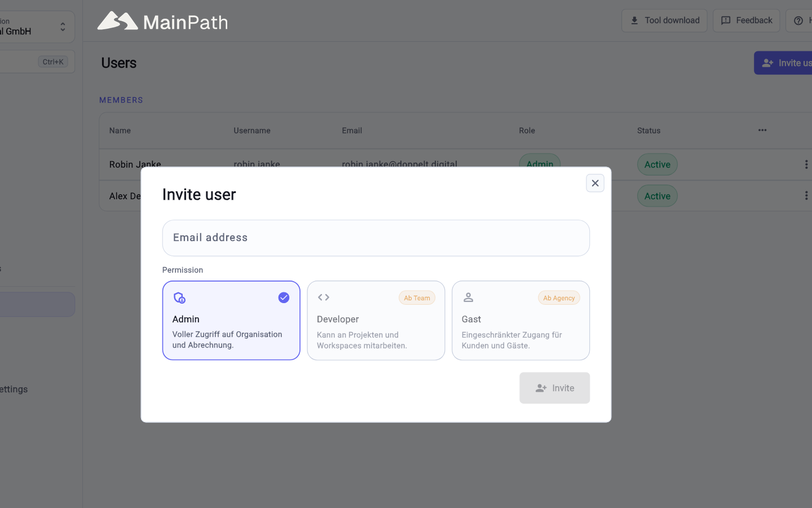Viewport: 812px width, 508px height.
Task: Click the Users page heading
Action: pyautogui.click(x=119, y=63)
